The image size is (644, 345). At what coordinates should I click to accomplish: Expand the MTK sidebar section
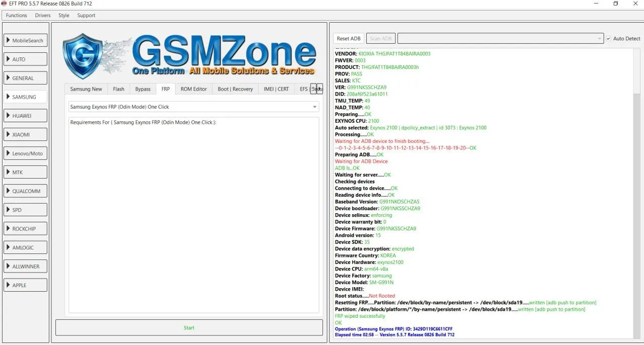26,172
